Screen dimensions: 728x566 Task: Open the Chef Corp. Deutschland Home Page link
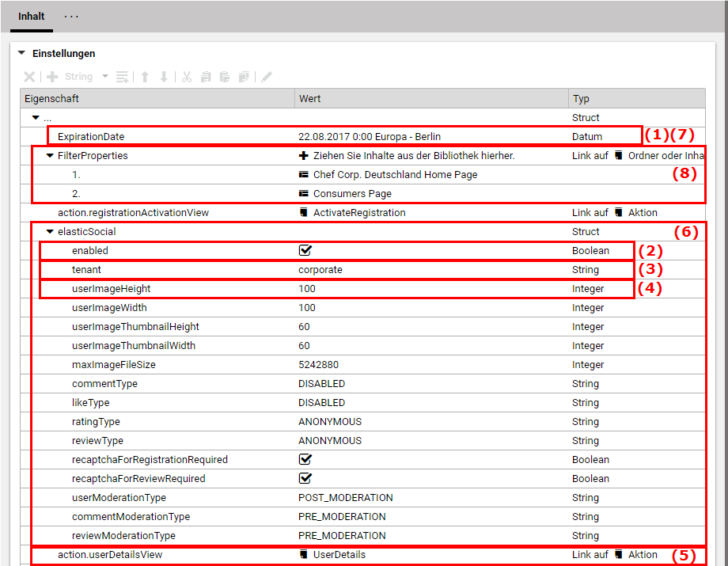(x=394, y=174)
